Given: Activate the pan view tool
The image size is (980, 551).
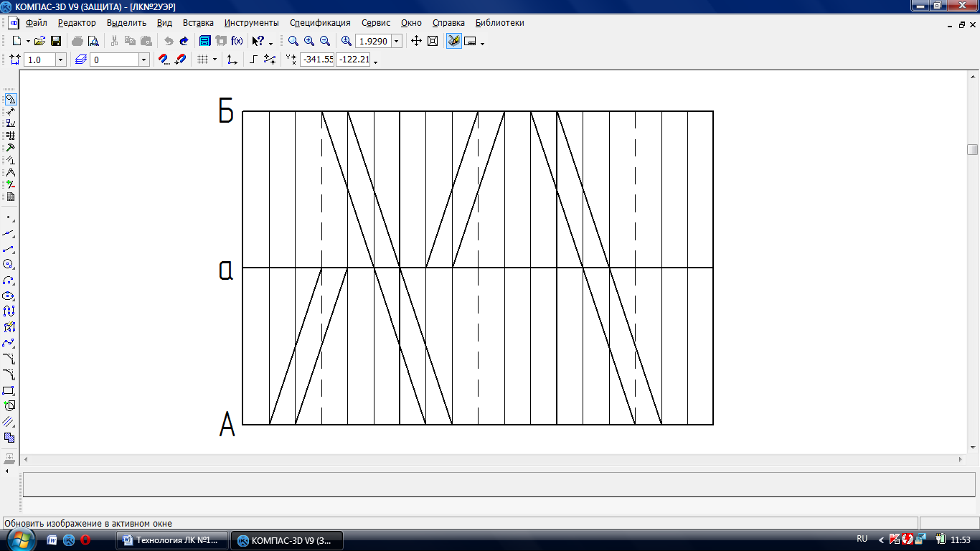Looking at the screenshot, I should [416, 41].
